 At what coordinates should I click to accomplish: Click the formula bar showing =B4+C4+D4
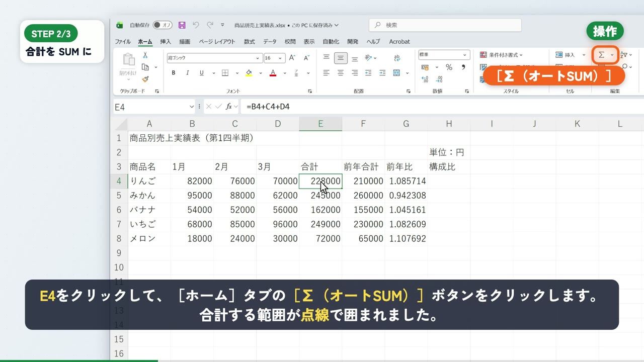(443, 107)
